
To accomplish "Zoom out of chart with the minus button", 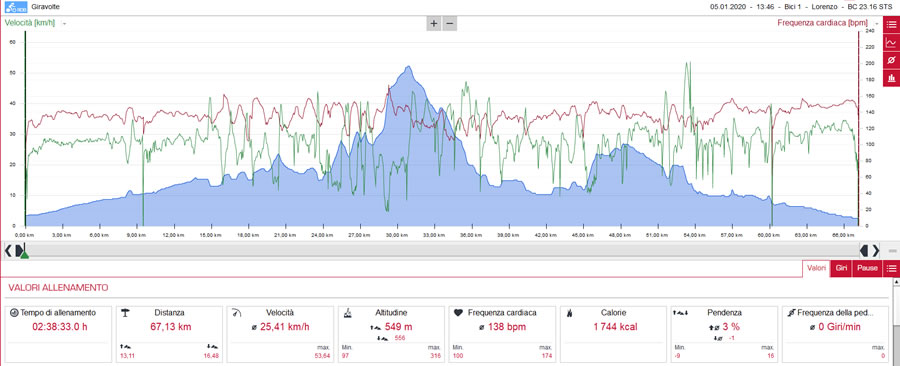I will tap(450, 24).
